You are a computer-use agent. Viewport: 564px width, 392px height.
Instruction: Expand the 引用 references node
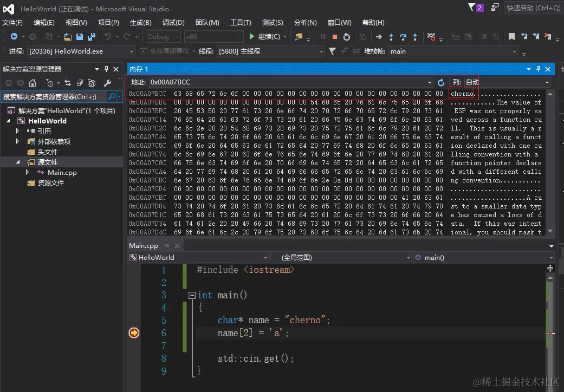pos(18,131)
